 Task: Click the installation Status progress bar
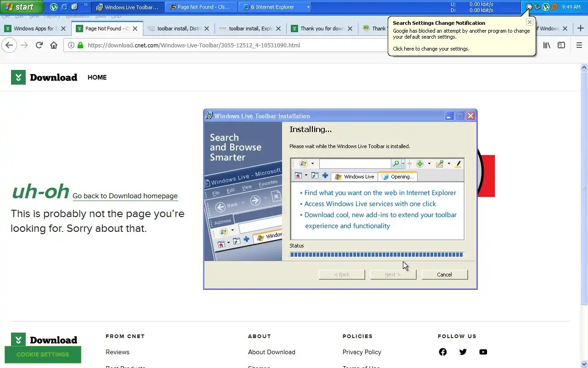click(377, 254)
